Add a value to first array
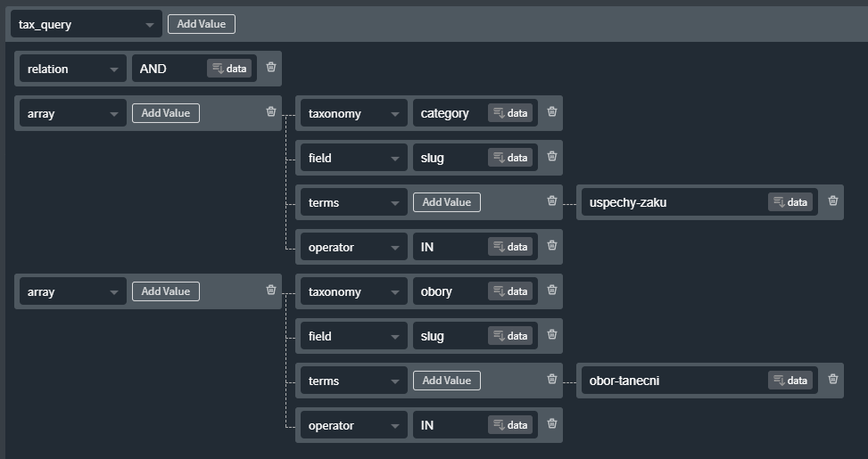Viewport: 868px width, 459px height. pos(166,113)
